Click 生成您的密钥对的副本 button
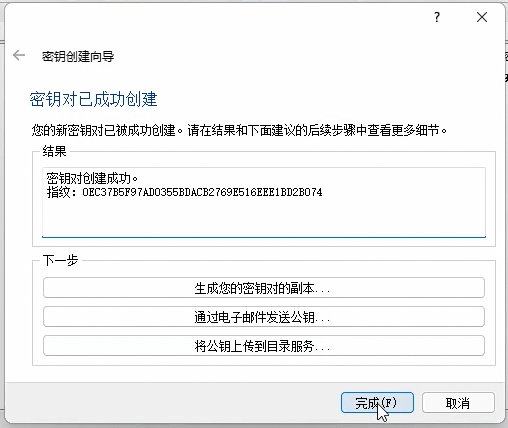The image size is (508, 428). click(264, 288)
